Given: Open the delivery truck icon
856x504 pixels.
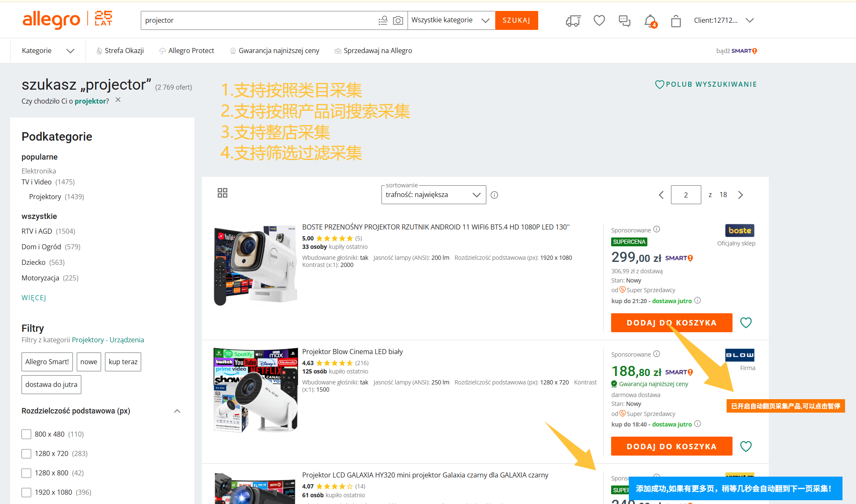Looking at the screenshot, I should (573, 20).
